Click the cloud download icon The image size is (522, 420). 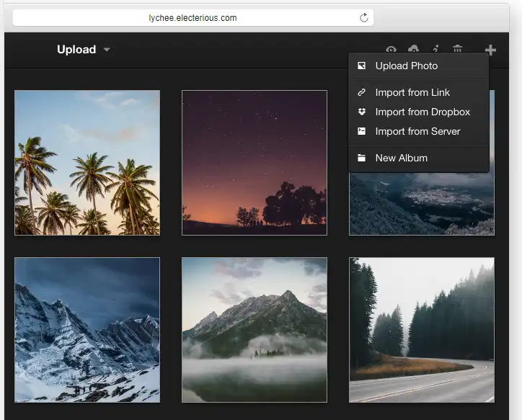(x=413, y=49)
